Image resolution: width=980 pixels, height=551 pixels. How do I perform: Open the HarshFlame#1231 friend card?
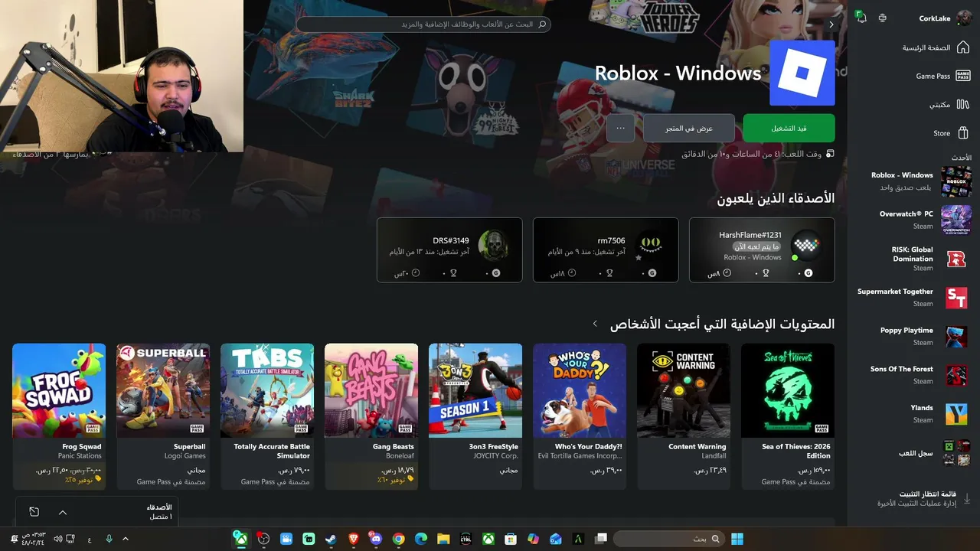pos(762,250)
